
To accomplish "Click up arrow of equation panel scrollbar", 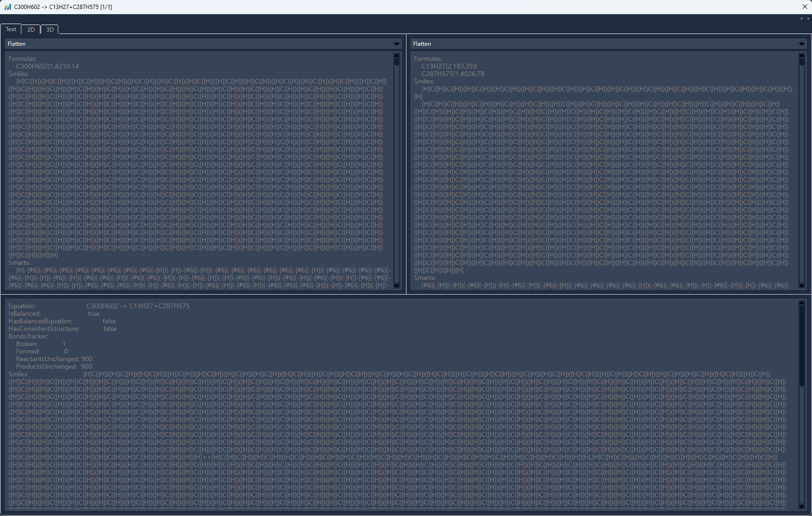I will (x=801, y=303).
